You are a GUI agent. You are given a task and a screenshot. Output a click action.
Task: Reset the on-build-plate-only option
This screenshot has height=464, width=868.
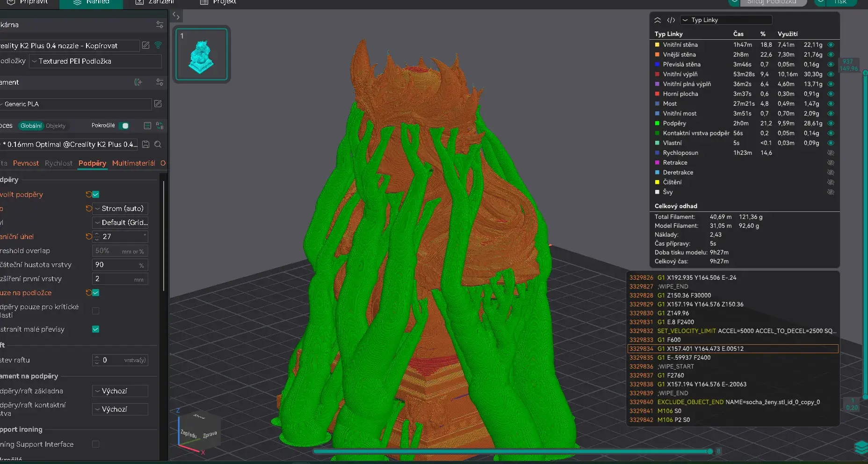coord(88,292)
